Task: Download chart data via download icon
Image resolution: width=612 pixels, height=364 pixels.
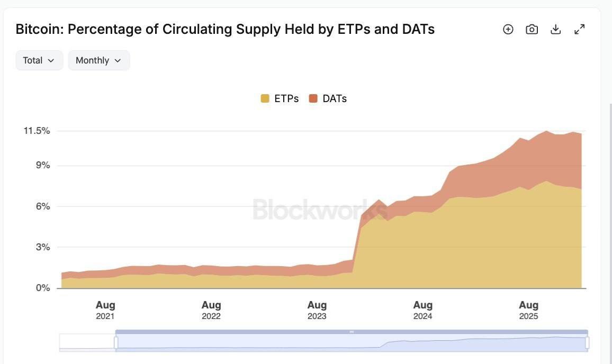Action: click(x=555, y=29)
